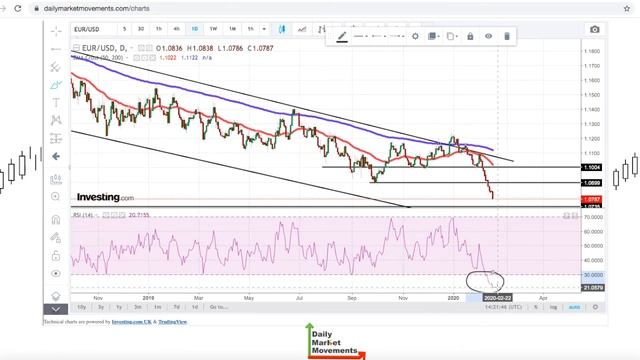Viewport: 640px width, 360px height.
Task: Open the more intervals dropdown arrow
Action: click(x=264, y=29)
